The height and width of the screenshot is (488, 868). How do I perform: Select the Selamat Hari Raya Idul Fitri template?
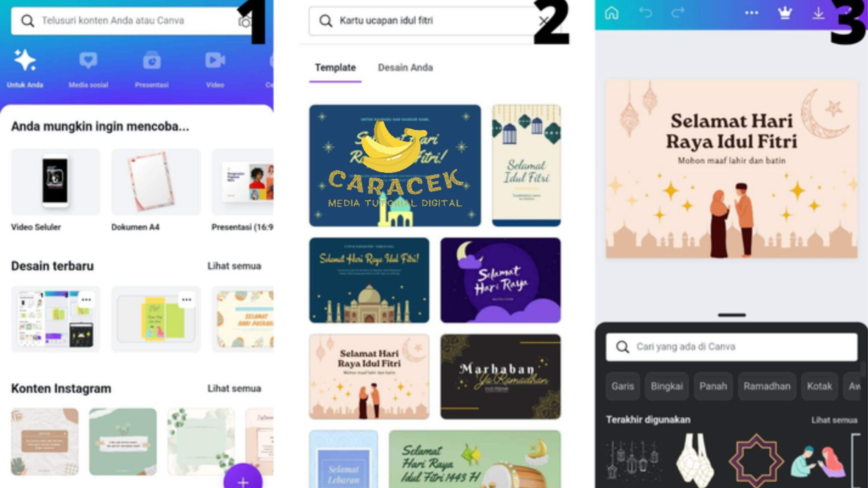click(x=369, y=375)
